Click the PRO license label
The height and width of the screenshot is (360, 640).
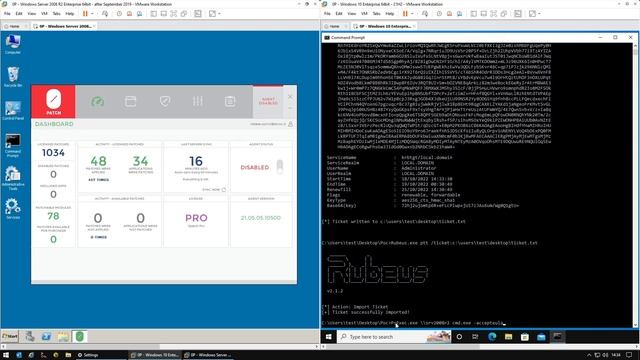pos(196,218)
